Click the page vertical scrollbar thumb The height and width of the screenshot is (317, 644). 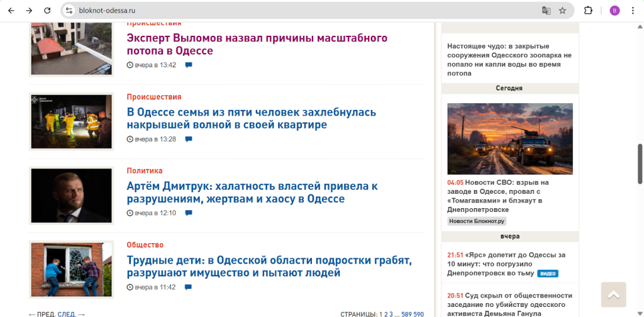coord(640,164)
